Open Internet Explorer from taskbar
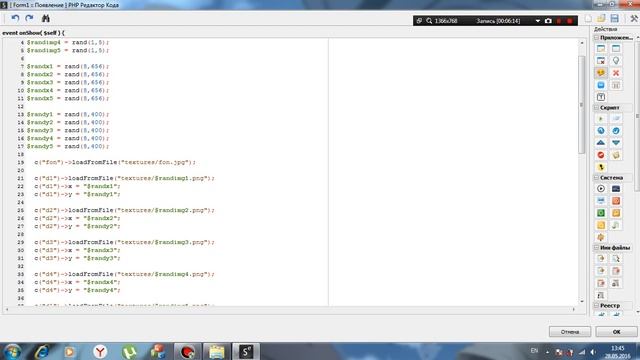Image resolution: width=640 pixels, height=360 pixels. pos(42,351)
